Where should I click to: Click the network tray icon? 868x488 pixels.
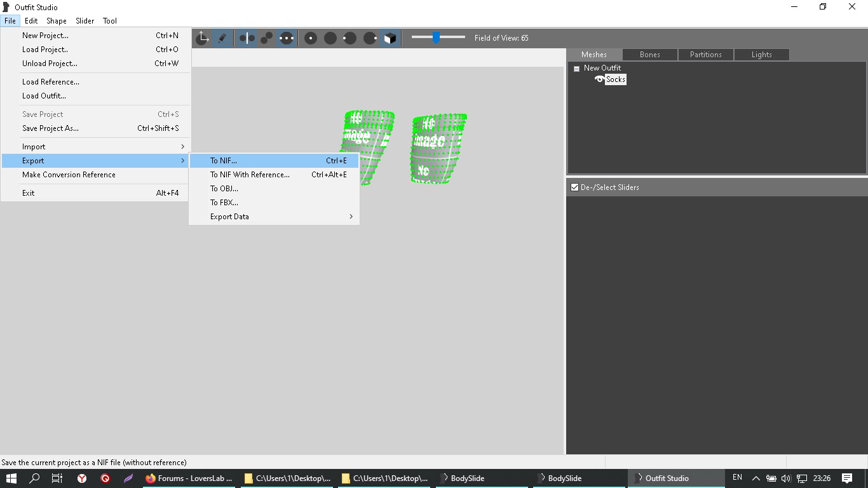[802, 478]
